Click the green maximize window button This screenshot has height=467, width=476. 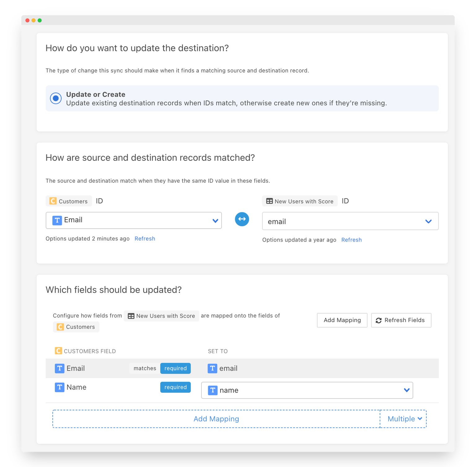tap(40, 20)
